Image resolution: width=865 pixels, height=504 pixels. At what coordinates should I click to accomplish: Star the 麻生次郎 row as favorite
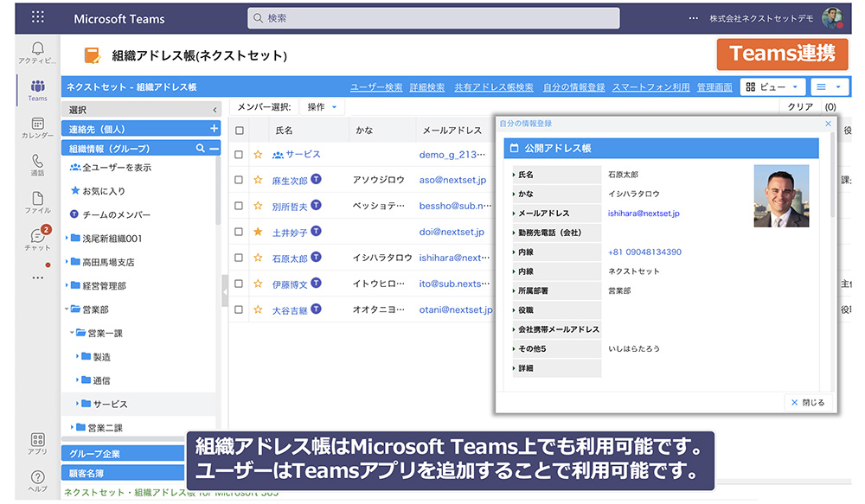coord(258,180)
